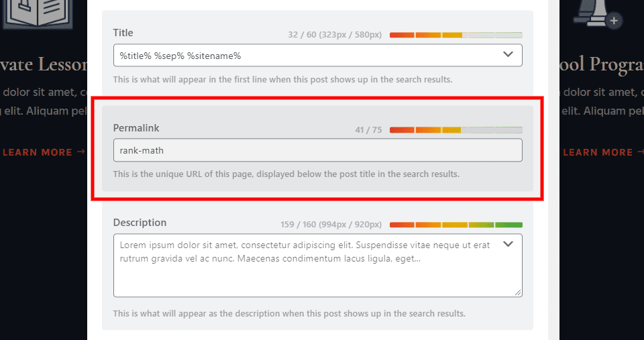Click the Private Lessons heading on the left
Image resolution: width=644 pixels, height=340 pixels.
click(44, 64)
